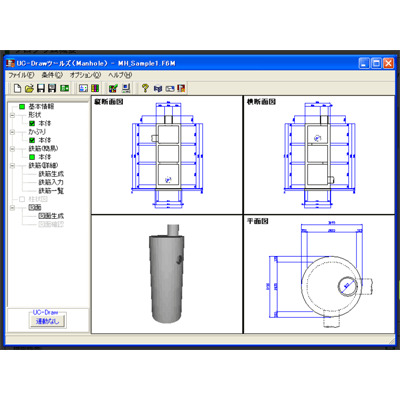400x400 pixels.
Task: Collapse the 鉄筋(詳細) tree node
Action: tap(12, 165)
